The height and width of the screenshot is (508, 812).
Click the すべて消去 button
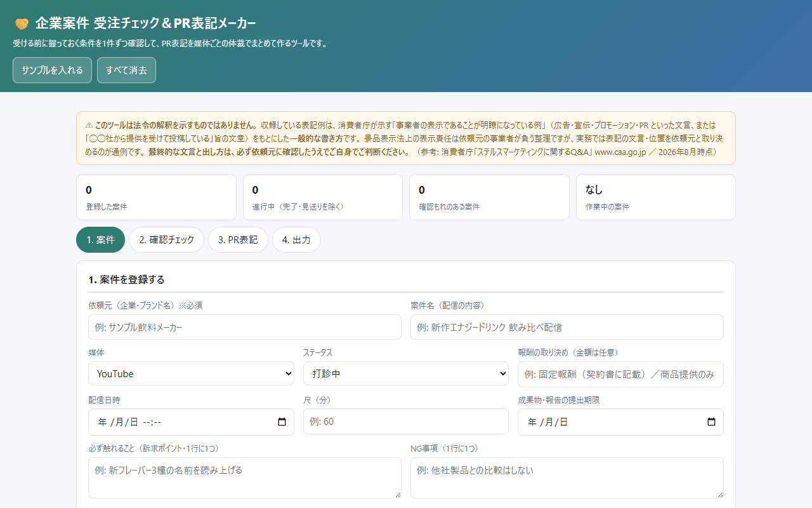(x=126, y=70)
